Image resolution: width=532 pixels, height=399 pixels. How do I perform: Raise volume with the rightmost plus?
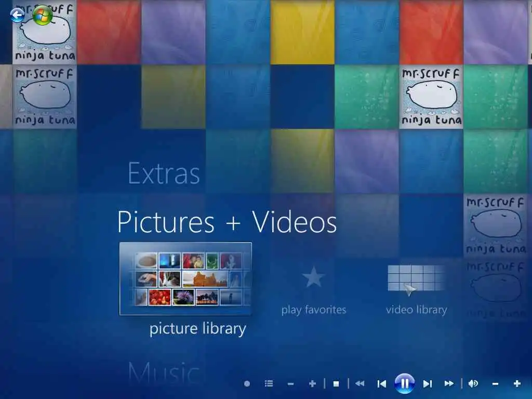517,384
